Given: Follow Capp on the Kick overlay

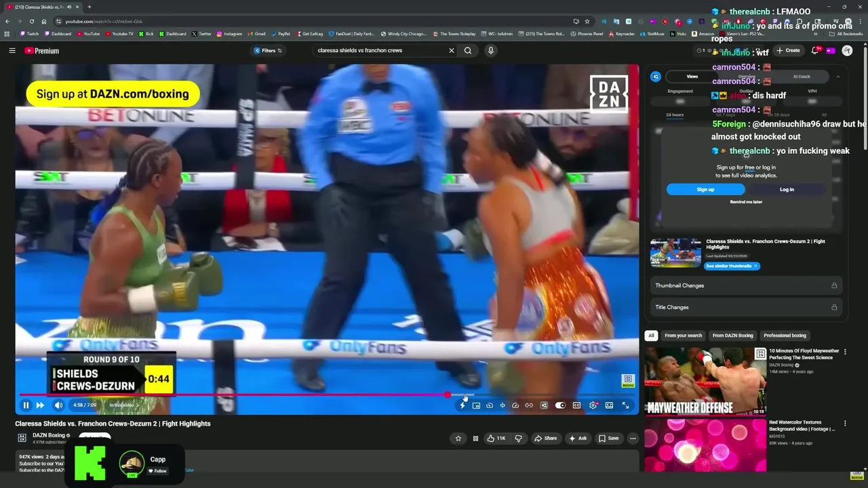Looking at the screenshot, I should (x=158, y=471).
